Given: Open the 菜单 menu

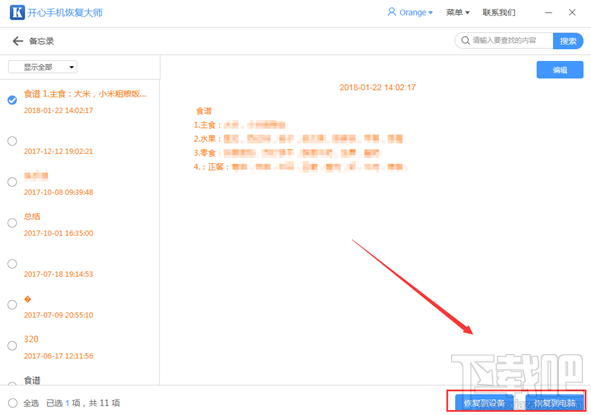Looking at the screenshot, I should [458, 12].
